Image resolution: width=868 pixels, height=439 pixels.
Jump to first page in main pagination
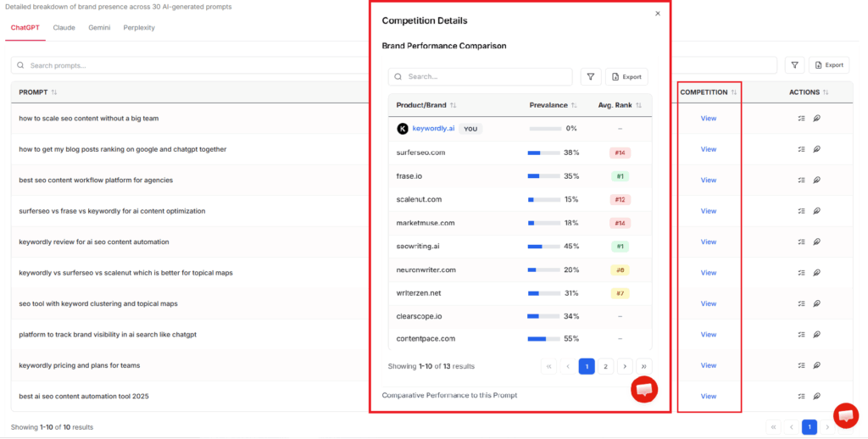click(773, 427)
